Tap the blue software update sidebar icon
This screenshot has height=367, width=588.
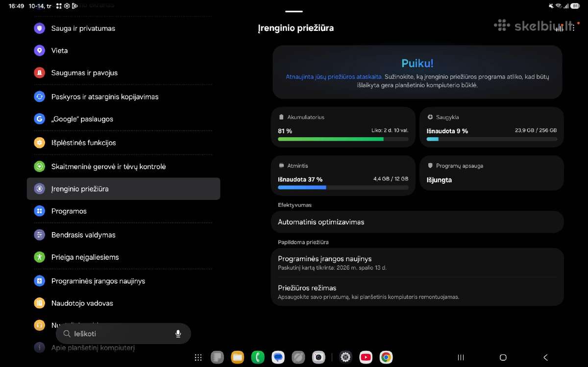click(40, 281)
